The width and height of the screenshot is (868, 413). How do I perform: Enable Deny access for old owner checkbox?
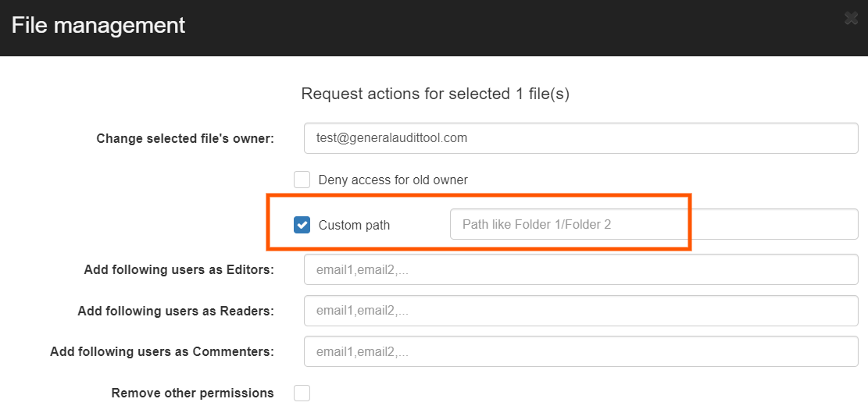pyautogui.click(x=302, y=180)
